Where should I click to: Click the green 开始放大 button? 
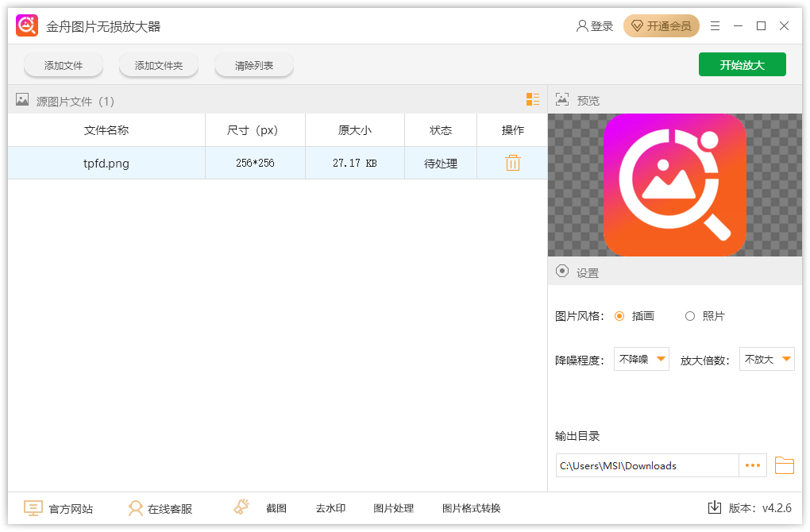(x=742, y=64)
